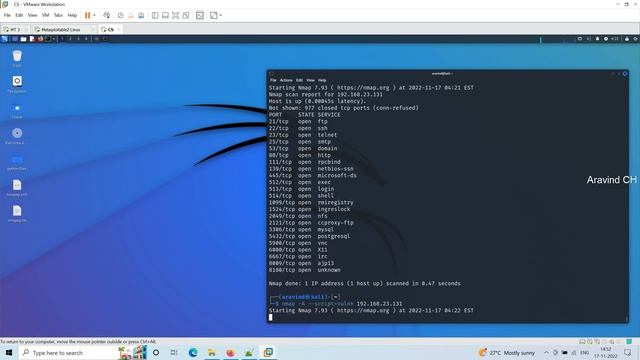Click the revert to snapshot icon

coord(131,16)
